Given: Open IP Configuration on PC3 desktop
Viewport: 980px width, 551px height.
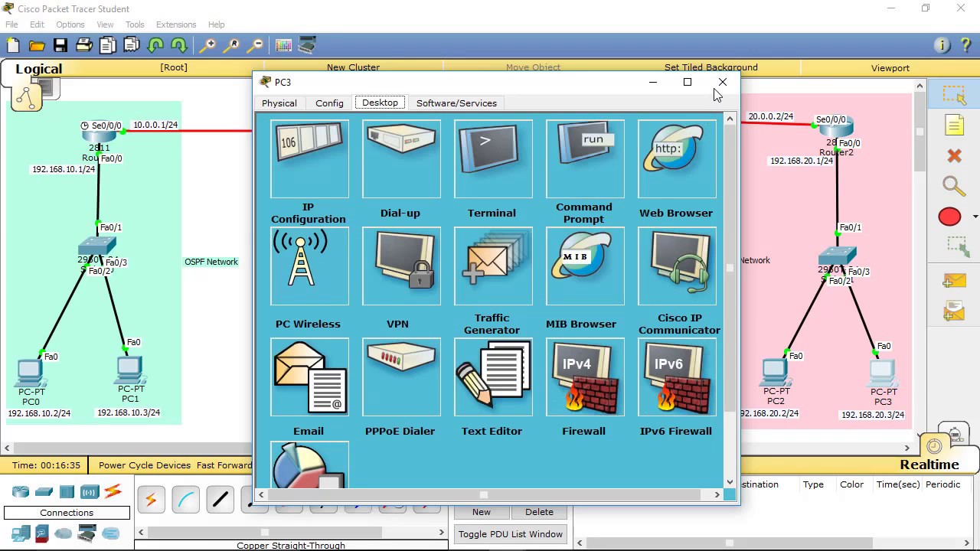Looking at the screenshot, I should click(309, 159).
